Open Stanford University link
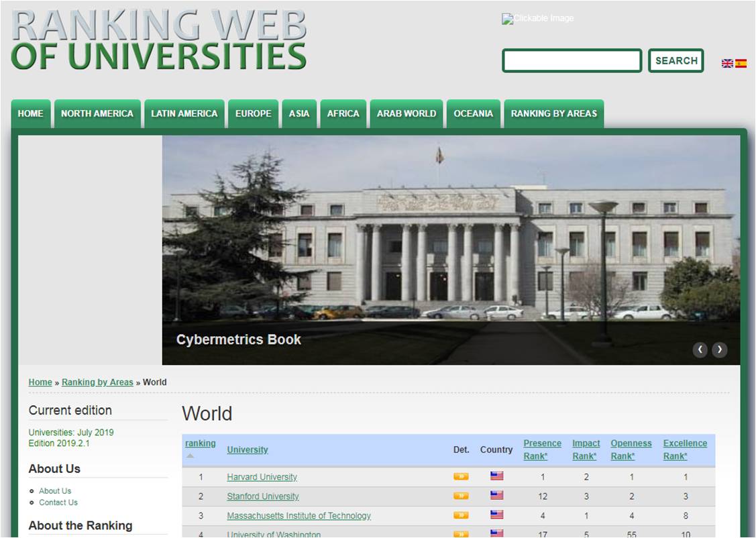 click(x=263, y=496)
